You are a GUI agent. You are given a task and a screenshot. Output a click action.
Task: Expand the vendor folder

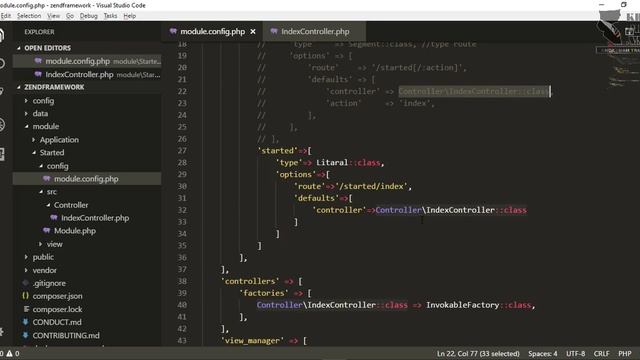tap(44, 270)
